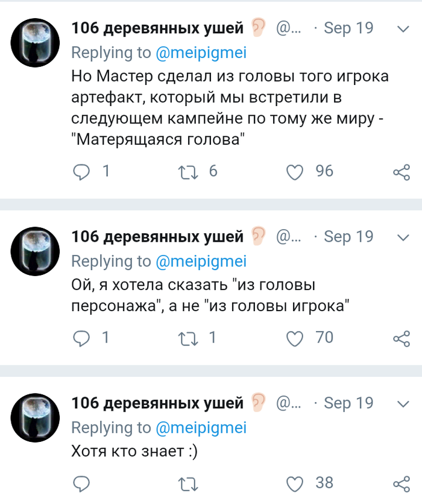
Task: Like the tweet with 38 likes
Action: pos(294,484)
